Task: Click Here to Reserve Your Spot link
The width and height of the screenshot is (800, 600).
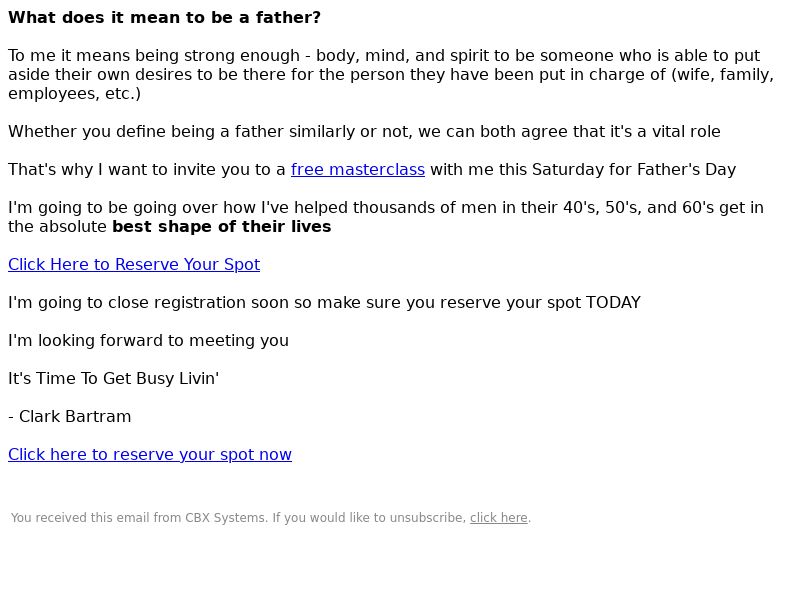Action: (134, 264)
